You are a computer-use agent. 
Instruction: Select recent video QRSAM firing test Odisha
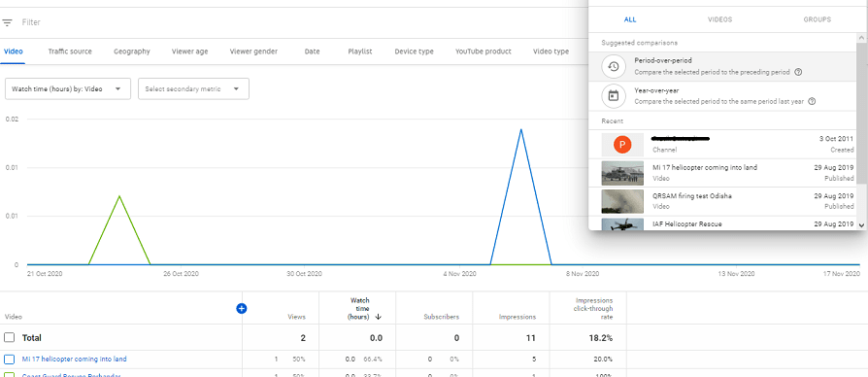click(x=721, y=201)
